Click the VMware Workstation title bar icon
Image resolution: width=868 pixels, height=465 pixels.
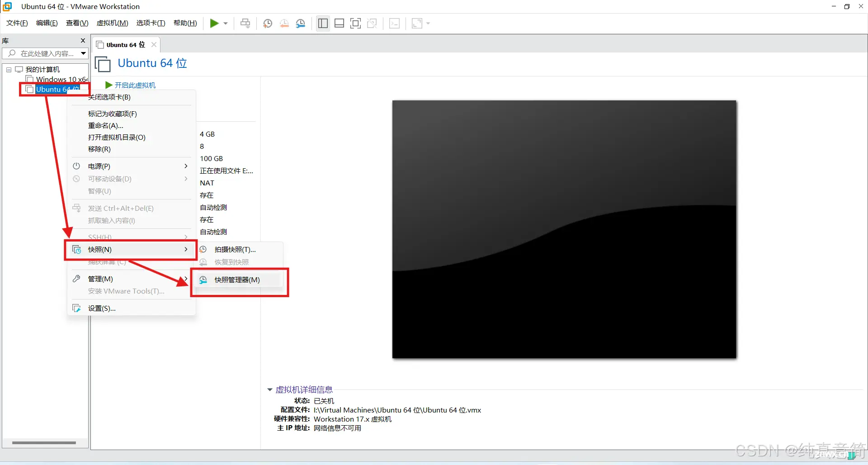click(x=7, y=6)
